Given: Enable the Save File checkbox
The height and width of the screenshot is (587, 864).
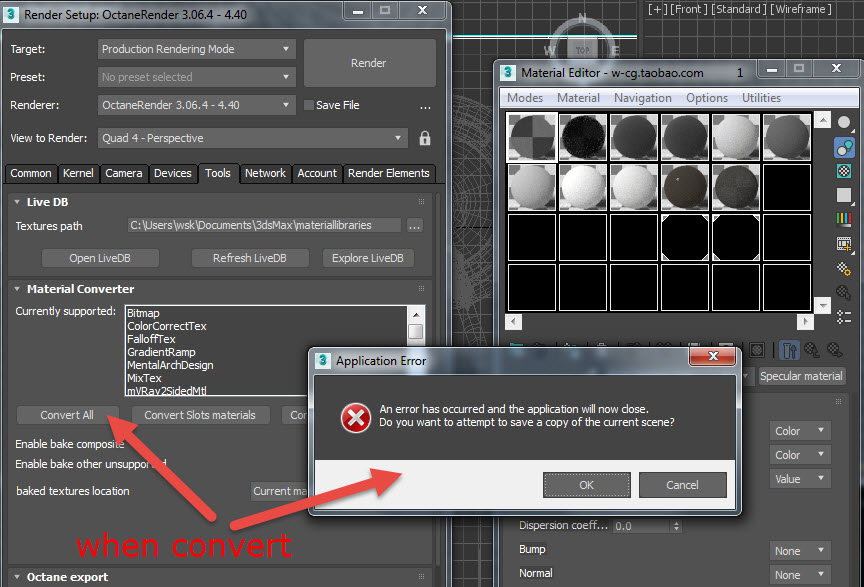Looking at the screenshot, I should point(309,105).
